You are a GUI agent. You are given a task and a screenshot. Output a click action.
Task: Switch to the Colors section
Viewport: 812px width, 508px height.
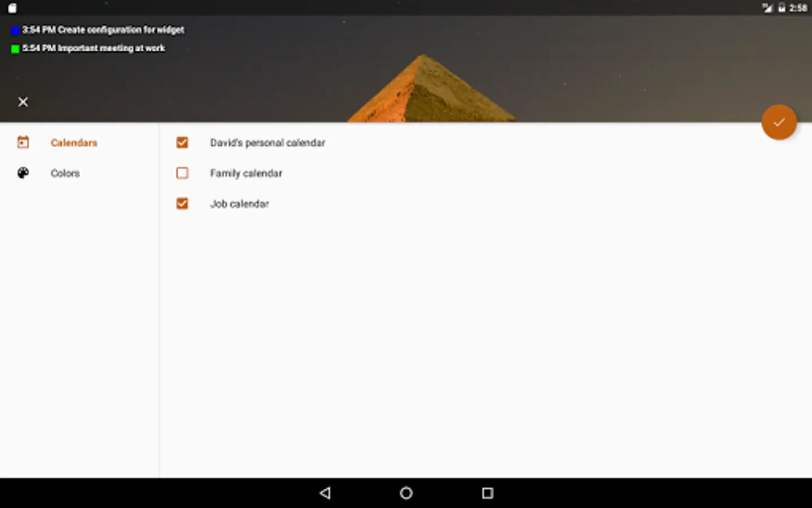click(x=65, y=173)
